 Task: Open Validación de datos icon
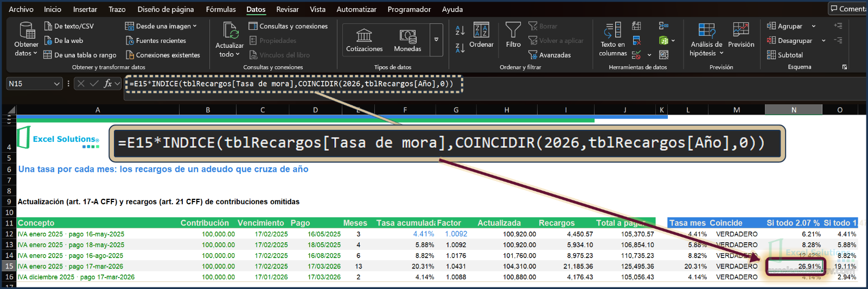(x=637, y=55)
